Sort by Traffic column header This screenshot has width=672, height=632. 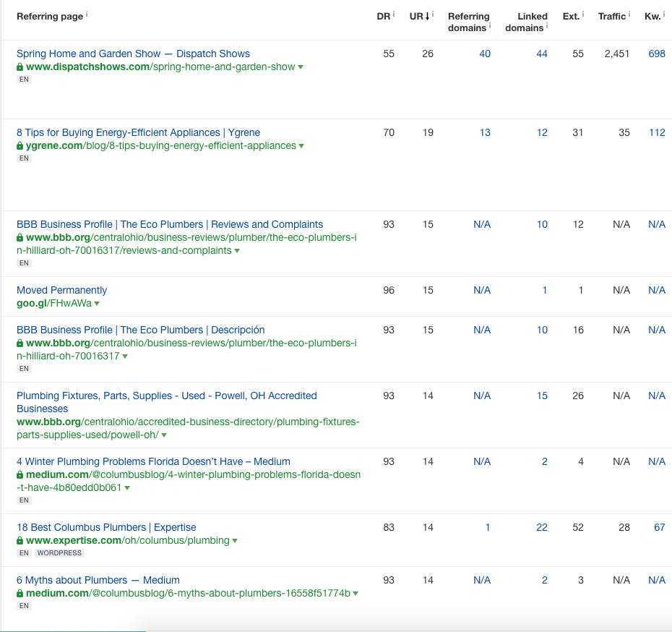612,17
